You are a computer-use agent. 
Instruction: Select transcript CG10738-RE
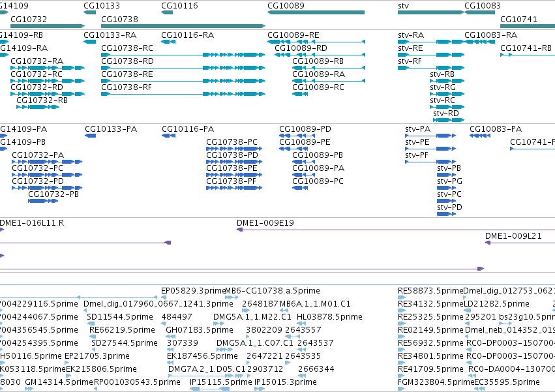183,81
